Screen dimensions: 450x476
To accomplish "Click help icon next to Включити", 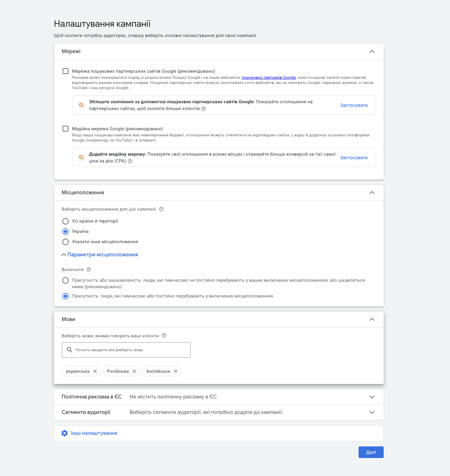I will (89, 270).
